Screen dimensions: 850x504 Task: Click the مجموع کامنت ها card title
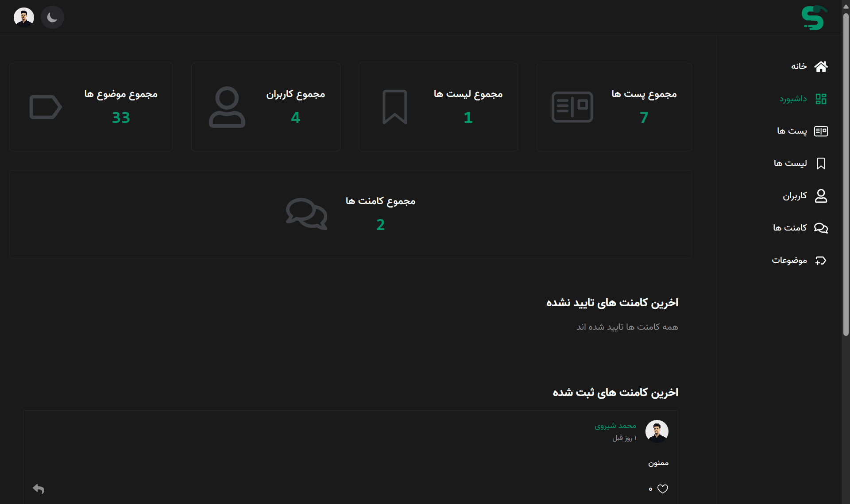tap(380, 201)
